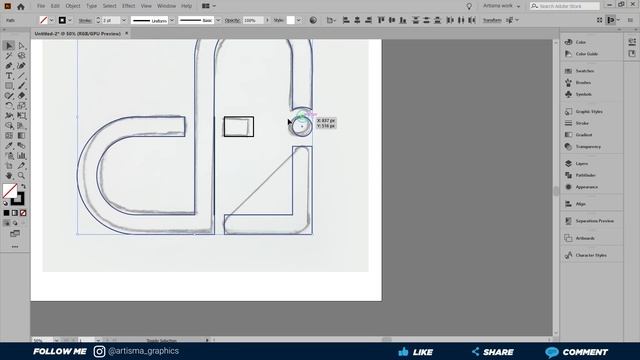Open the Home screen icon

20,6
